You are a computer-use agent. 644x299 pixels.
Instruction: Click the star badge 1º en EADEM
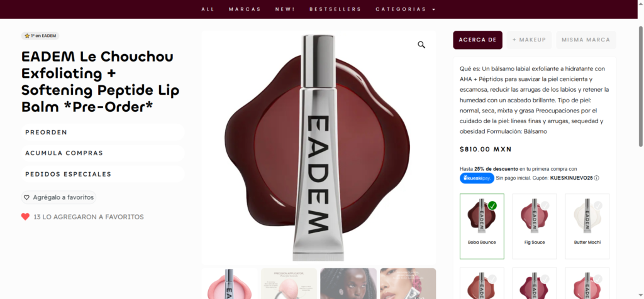[x=40, y=36]
